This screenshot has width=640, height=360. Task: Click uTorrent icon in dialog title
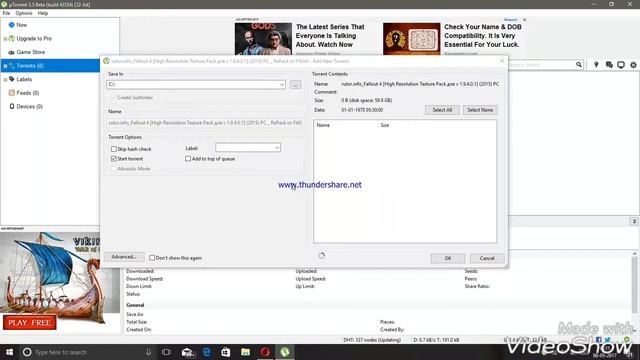(107, 61)
